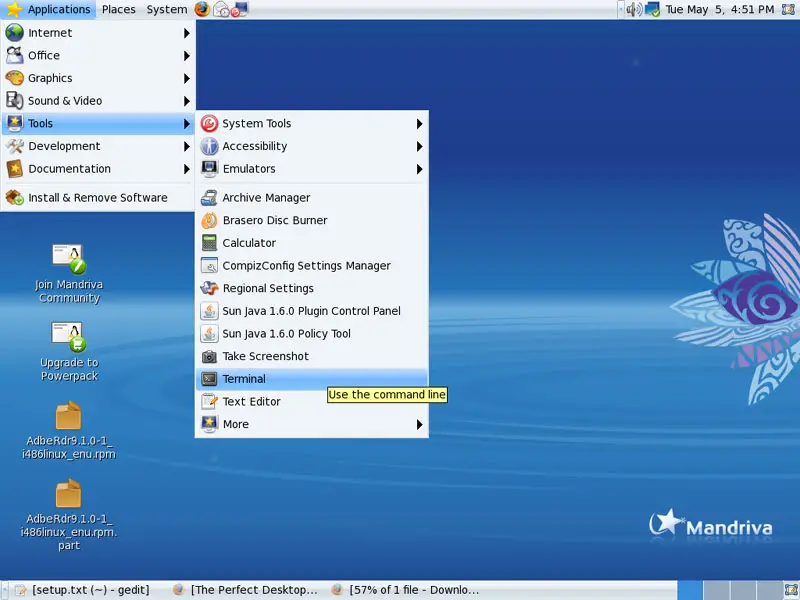
Task: Switch to the second workspace
Action: click(x=716, y=590)
